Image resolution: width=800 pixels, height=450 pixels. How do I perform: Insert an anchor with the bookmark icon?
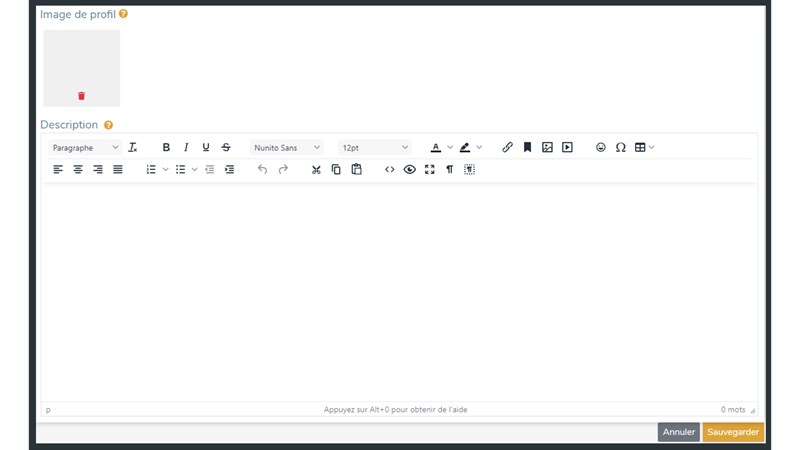pos(527,147)
